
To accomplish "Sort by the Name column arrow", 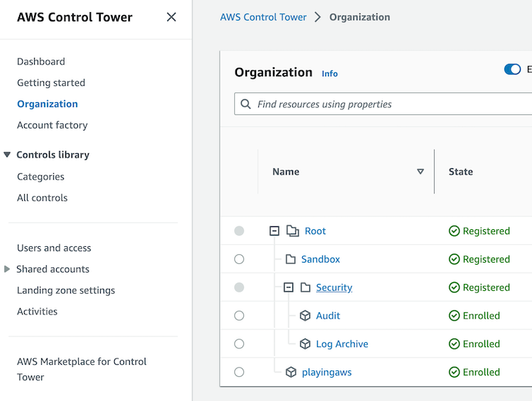I will [x=420, y=172].
